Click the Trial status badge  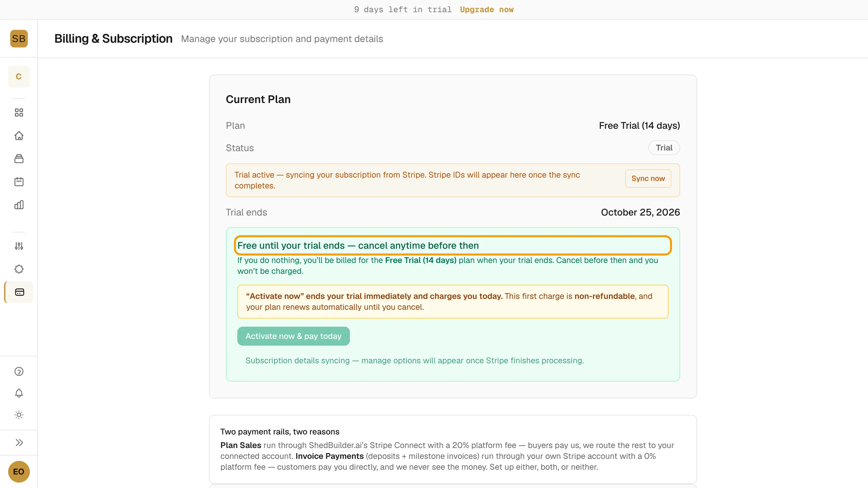point(664,148)
